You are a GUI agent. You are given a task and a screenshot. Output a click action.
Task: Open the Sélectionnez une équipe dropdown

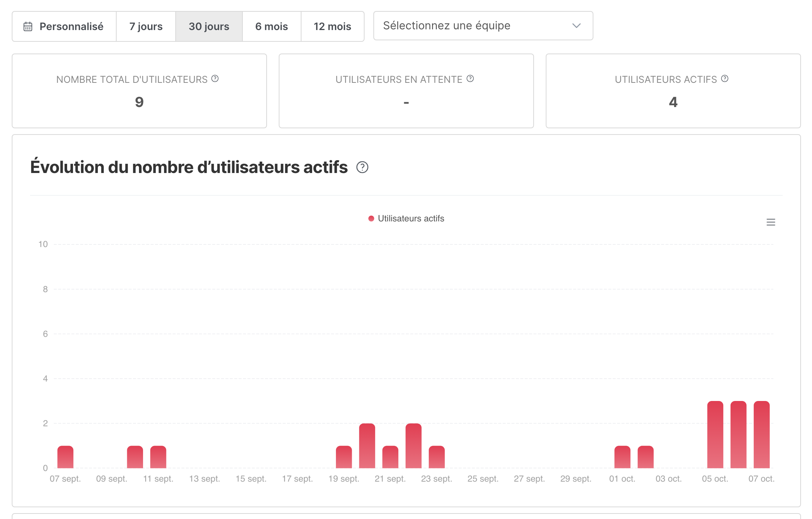483,26
